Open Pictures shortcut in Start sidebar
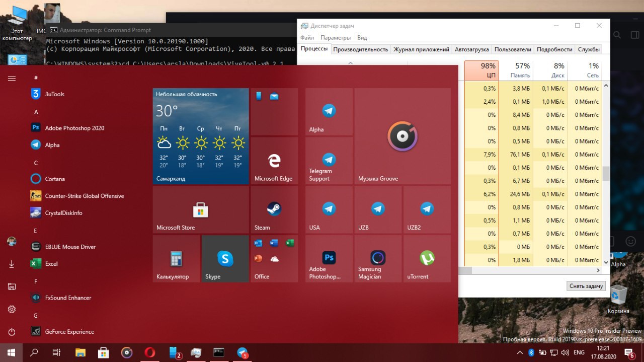Image resolution: width=644 pixels, height=362 pixels. click(12, 286)
